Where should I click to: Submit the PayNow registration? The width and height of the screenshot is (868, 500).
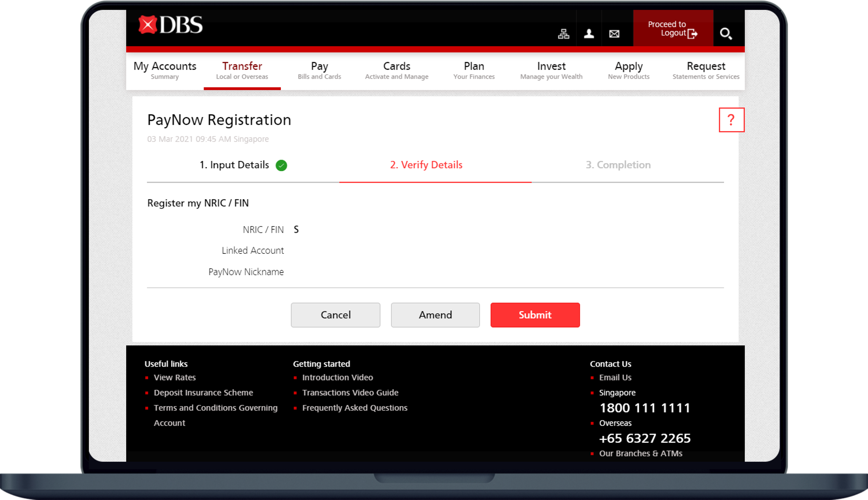click(535, 315)
